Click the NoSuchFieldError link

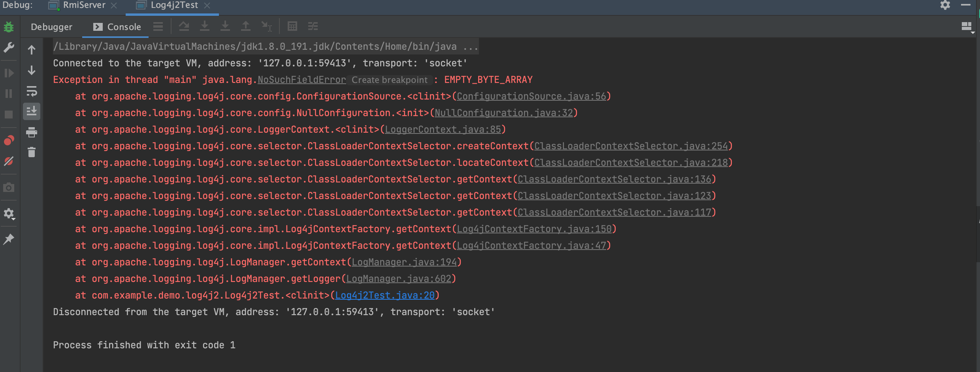click(302, 80)
